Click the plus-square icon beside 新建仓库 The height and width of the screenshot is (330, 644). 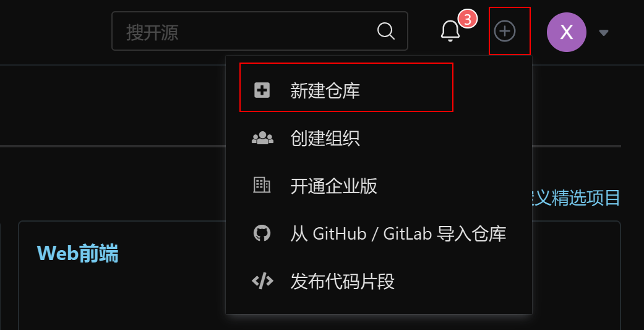(262, 90)
